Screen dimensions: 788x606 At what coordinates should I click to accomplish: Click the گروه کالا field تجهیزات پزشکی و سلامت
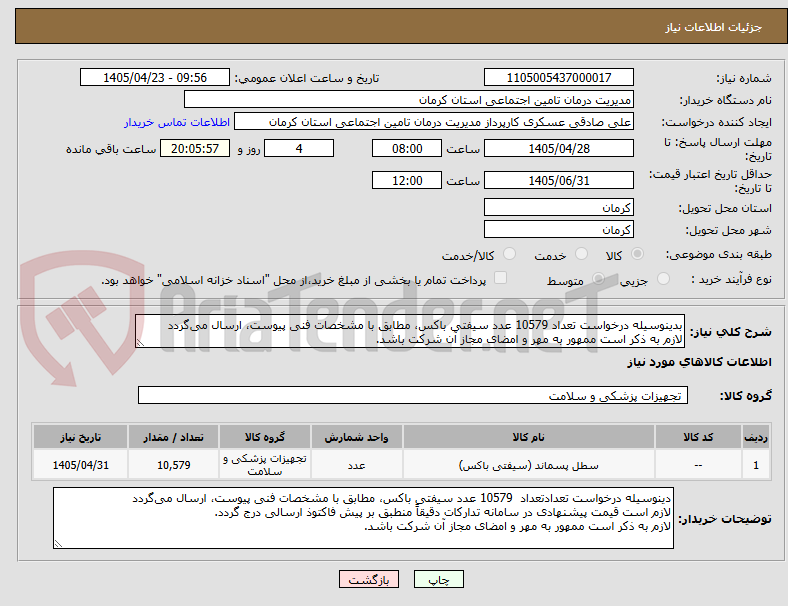[413, 395]
